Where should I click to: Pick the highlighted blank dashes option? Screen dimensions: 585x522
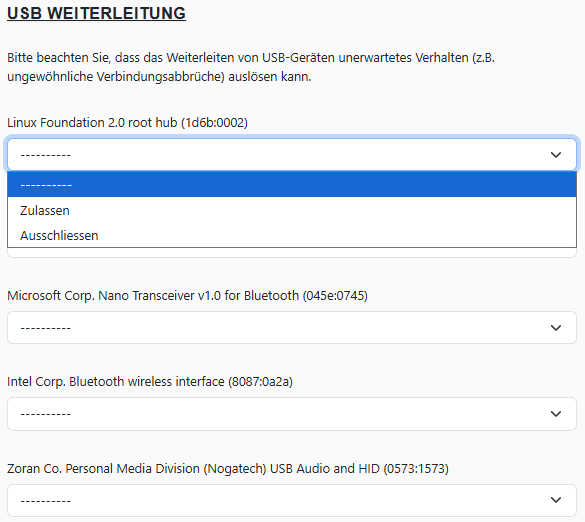292,185
